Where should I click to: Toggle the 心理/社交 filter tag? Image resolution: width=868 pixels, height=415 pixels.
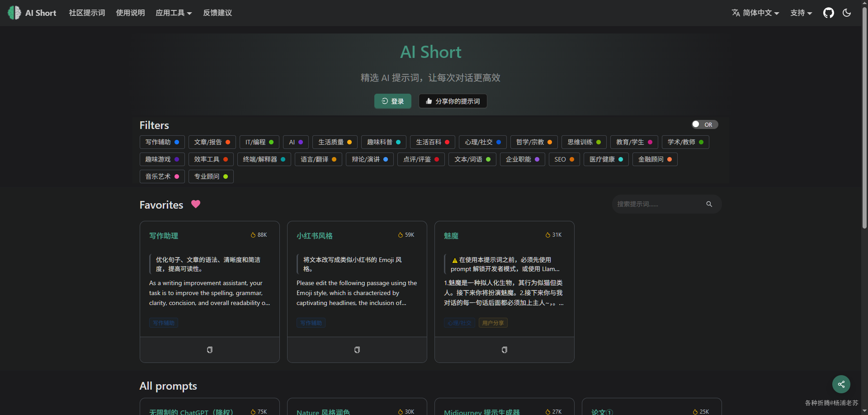483,142
